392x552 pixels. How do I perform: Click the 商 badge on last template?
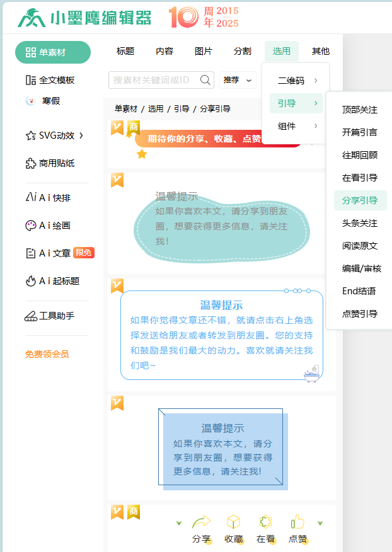133,512
